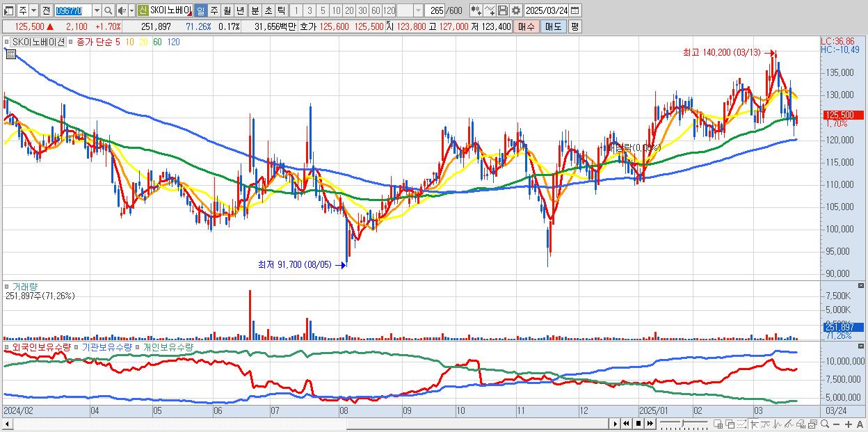Click the speaker sound icon
This screenshot has height=432, width=868.
[122, 10]
